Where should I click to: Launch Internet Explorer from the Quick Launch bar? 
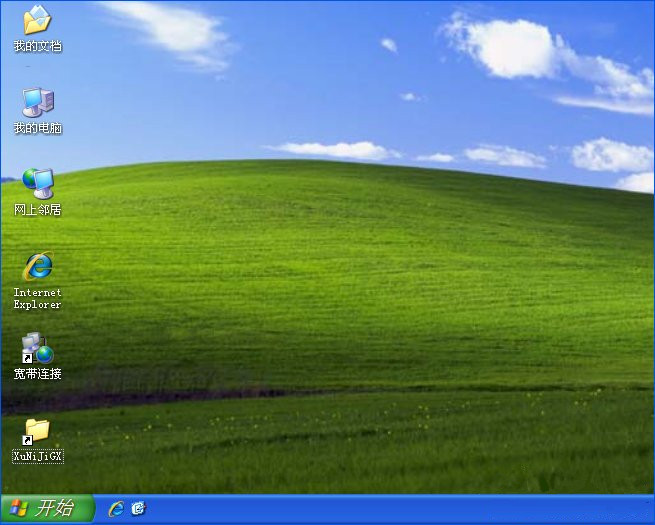coord(116,509)
